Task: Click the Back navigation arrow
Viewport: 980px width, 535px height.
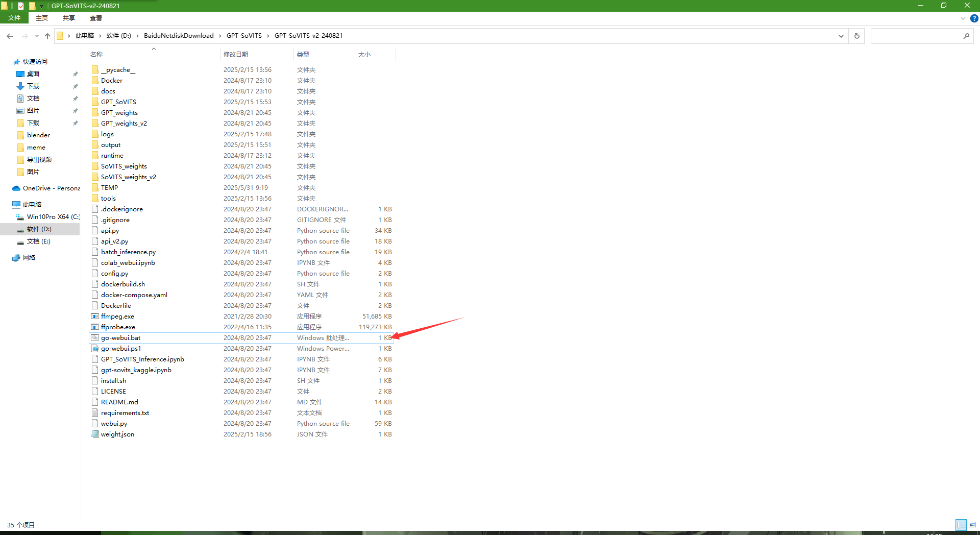Action: pos(10,36)
